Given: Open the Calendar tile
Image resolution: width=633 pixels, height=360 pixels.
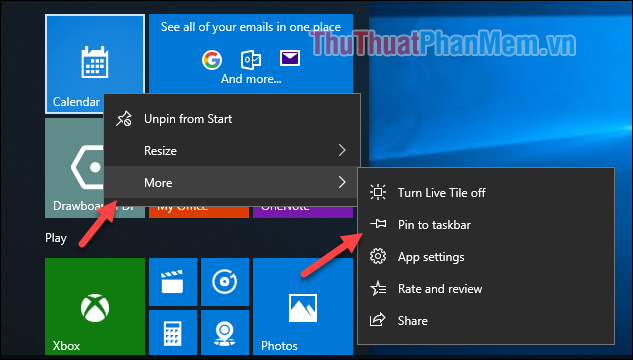Looking at the screenshot, I should pos(95,64).
